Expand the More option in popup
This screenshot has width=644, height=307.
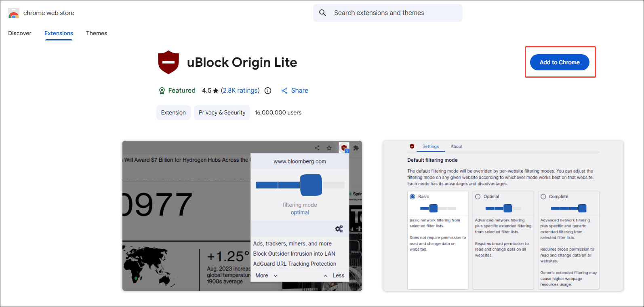[x=267, y=275]
